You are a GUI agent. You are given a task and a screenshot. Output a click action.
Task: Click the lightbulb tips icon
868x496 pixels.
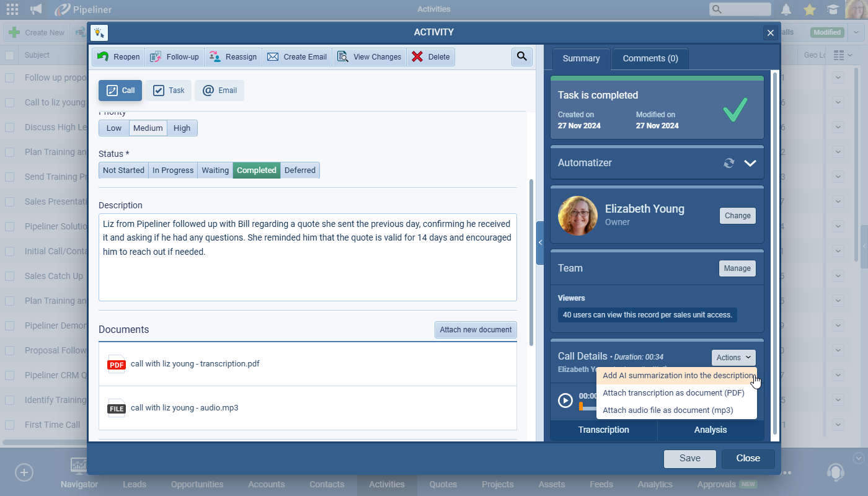99,33
